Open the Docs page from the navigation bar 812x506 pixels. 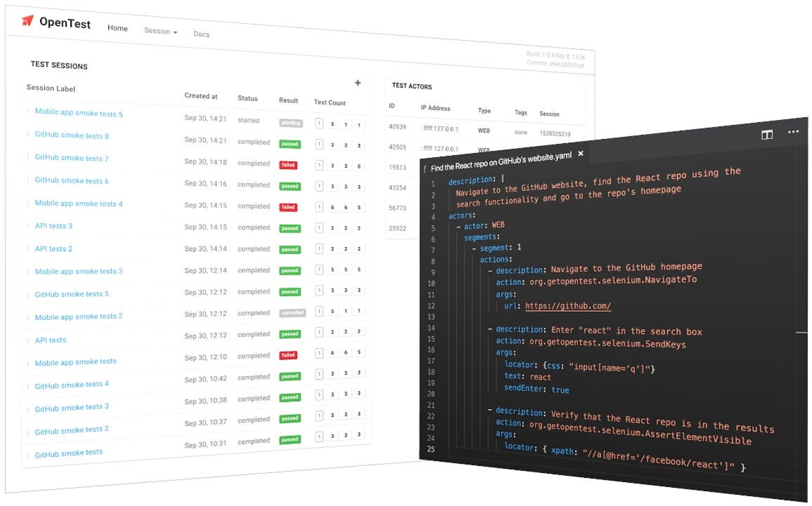202,34
